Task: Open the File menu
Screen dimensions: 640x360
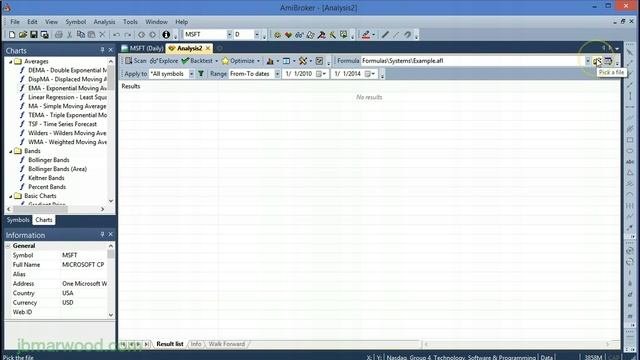Action: pyautogui.click(x=15, y=22)
